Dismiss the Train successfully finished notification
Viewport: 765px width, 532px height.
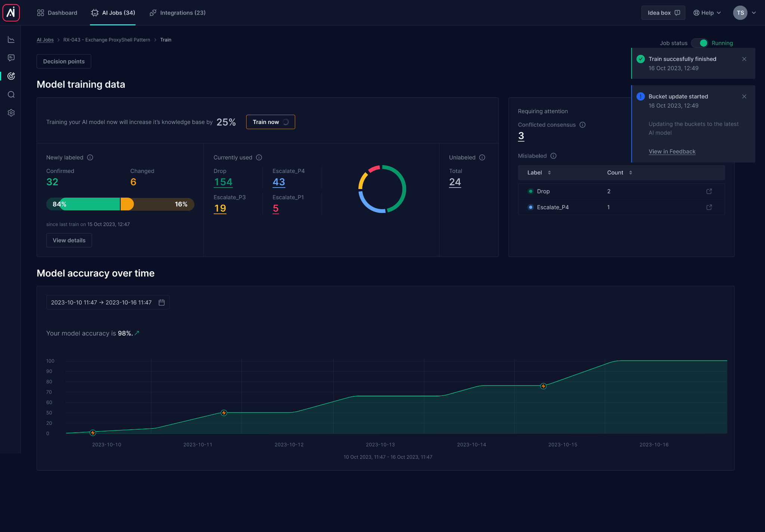click(744, 59)
